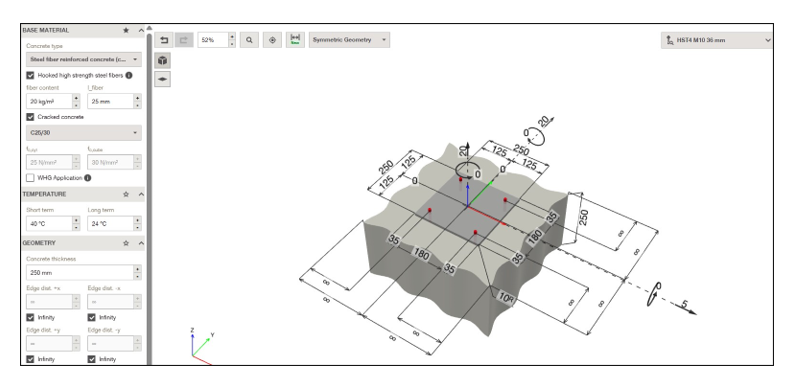The image size is (790, 377).
Task: Click the Concrete thickness 250 mm field
Action: click(x=80, y=273)
